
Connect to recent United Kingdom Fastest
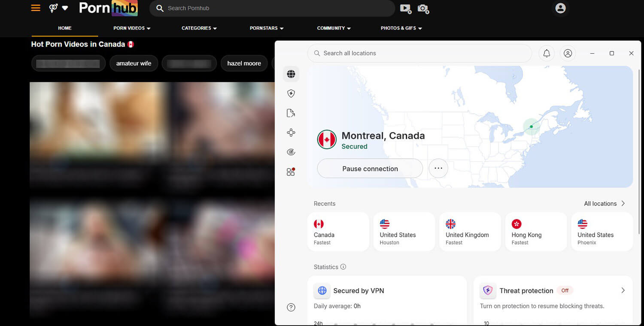[470, 232]
